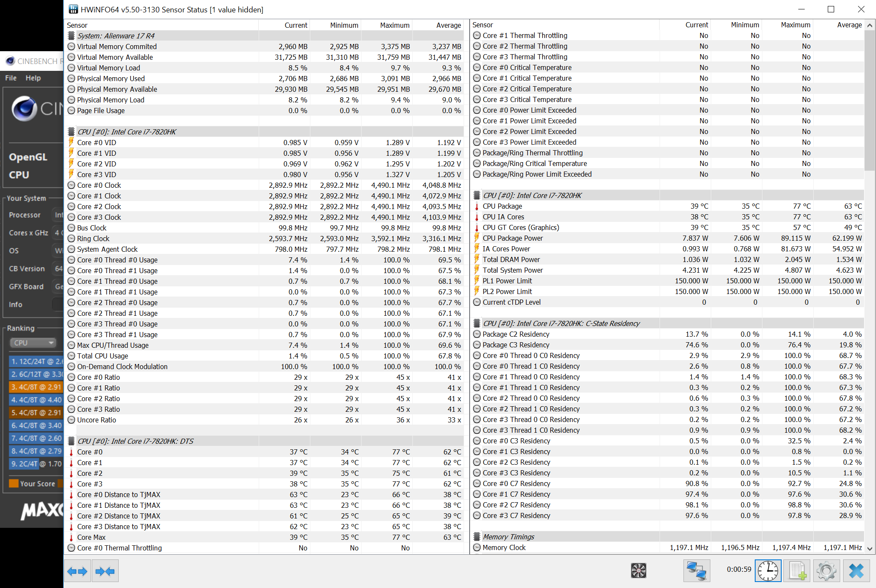This screenshot has height=588, width=876.
Task: Select the Total DRAM Power row
Action: point(668,259)
